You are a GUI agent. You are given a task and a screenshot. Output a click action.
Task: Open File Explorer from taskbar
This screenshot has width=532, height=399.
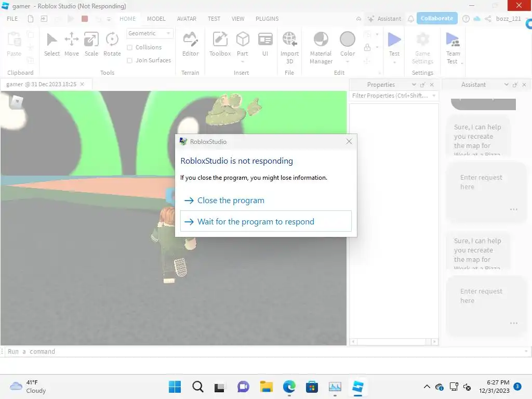pyautogui.click(x=267, y=387)
